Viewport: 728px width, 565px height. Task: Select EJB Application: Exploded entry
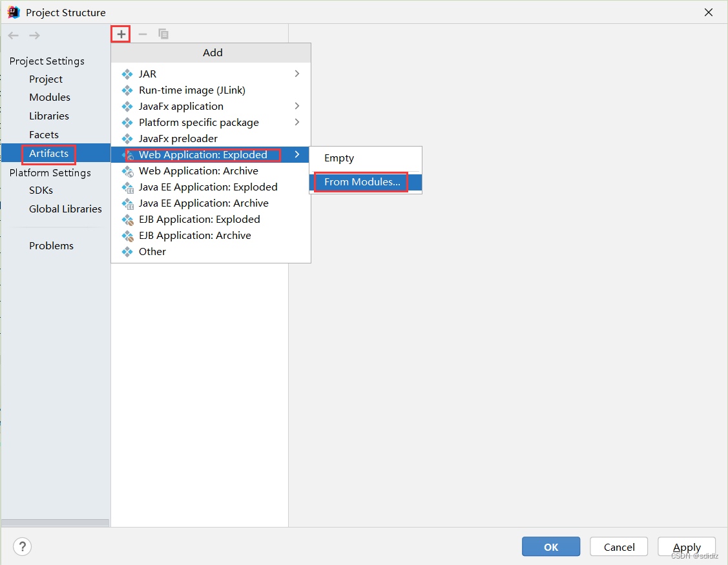[x=211, y=219]
